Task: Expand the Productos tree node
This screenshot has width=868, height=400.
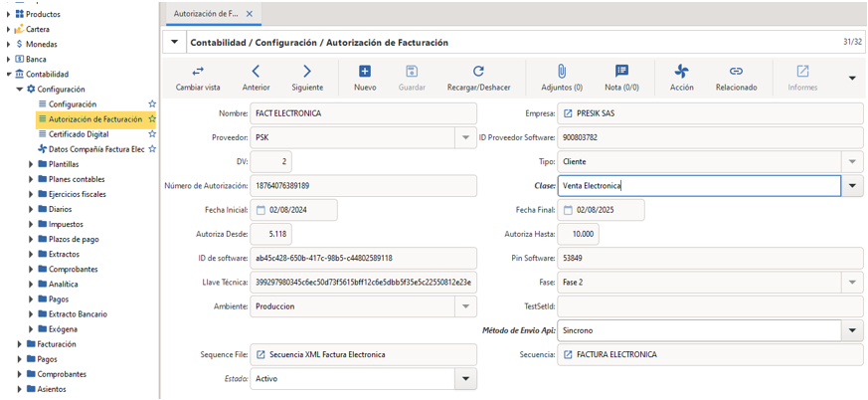Action: pos(8,14)
